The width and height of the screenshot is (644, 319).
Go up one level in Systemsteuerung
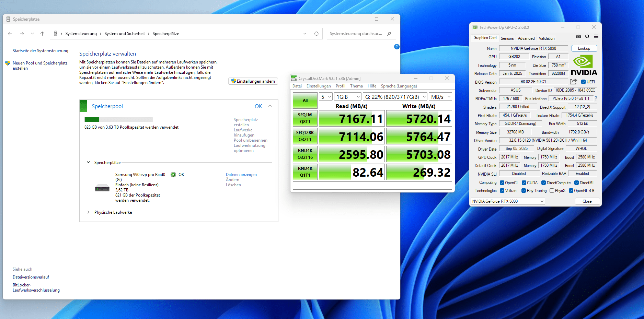42,34
